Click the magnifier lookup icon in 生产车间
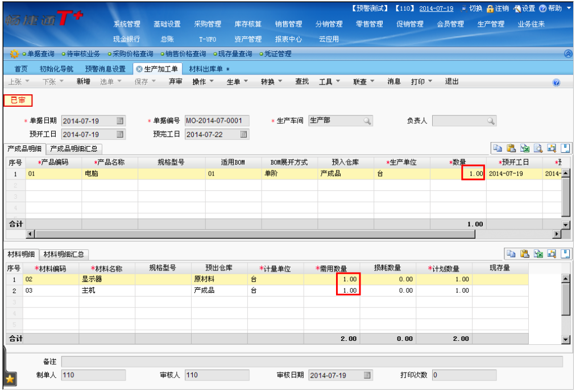This screenshot has height=392, width=576. click(367, 121)
